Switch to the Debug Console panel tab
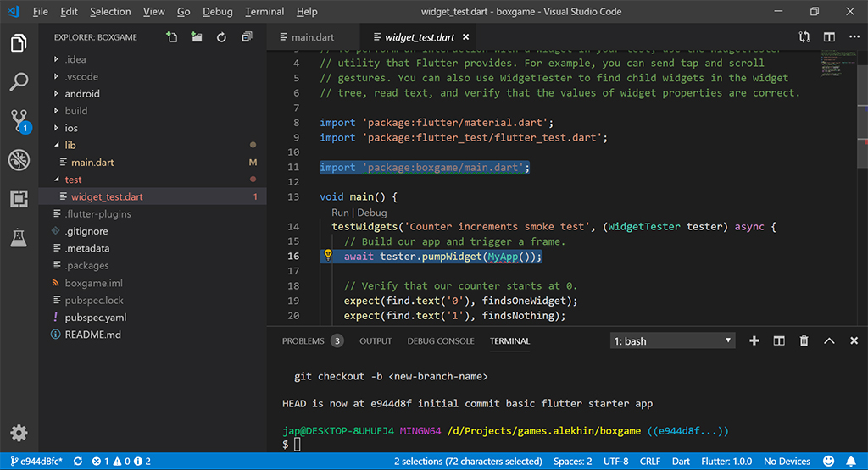The width and height of the screenshot is (868, 470). click(441, 341)
